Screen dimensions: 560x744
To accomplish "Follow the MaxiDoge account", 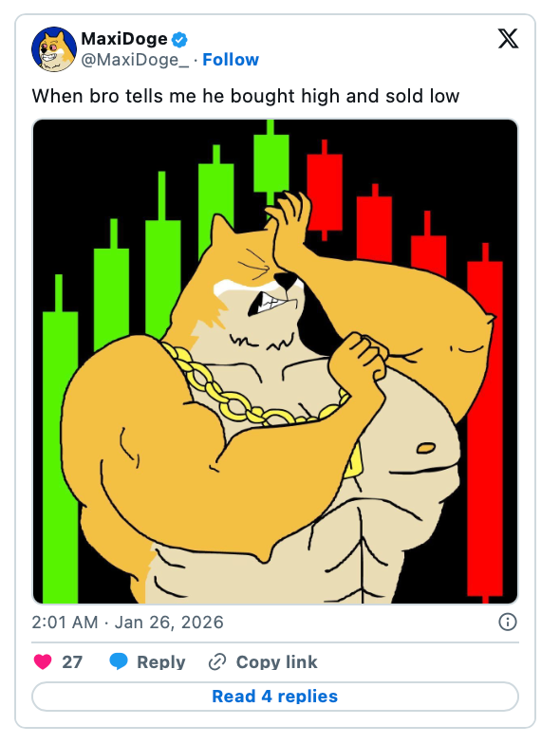I will click(x=231, y=60).
